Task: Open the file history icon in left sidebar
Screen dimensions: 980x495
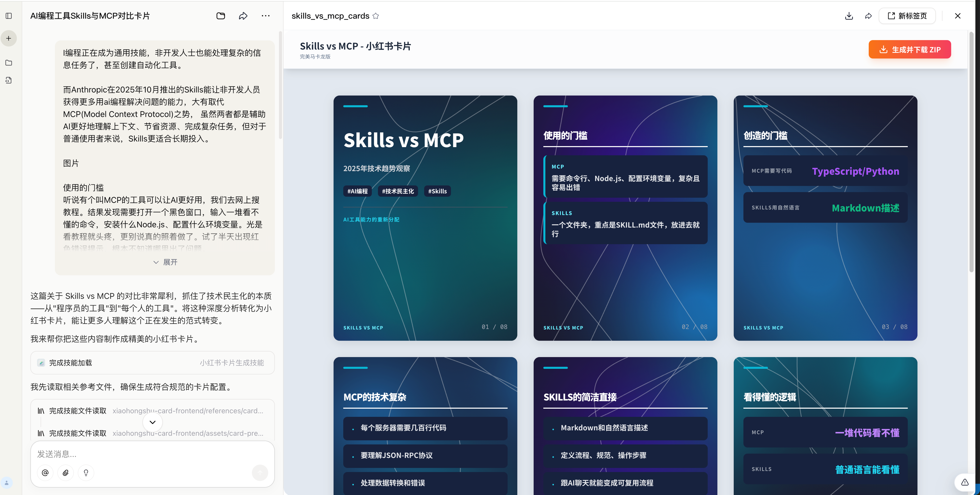Action: coord(9,80)
